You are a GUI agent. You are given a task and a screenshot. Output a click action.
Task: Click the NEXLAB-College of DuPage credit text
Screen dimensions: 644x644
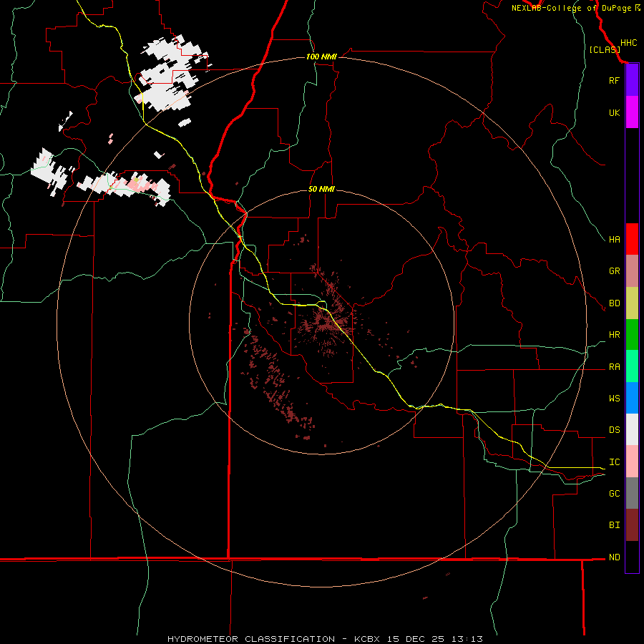click(571, 8)
